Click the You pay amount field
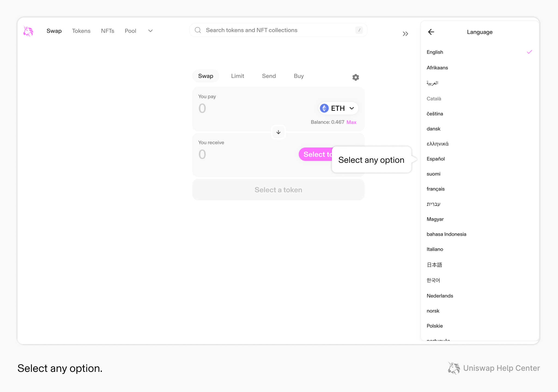This screenshot has height=392, width=558. pos(202,108)
